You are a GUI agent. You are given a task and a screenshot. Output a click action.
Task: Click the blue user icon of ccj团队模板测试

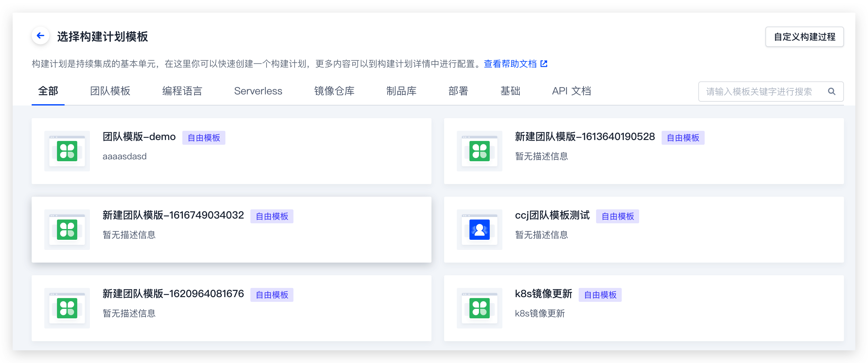click(479, 230)
